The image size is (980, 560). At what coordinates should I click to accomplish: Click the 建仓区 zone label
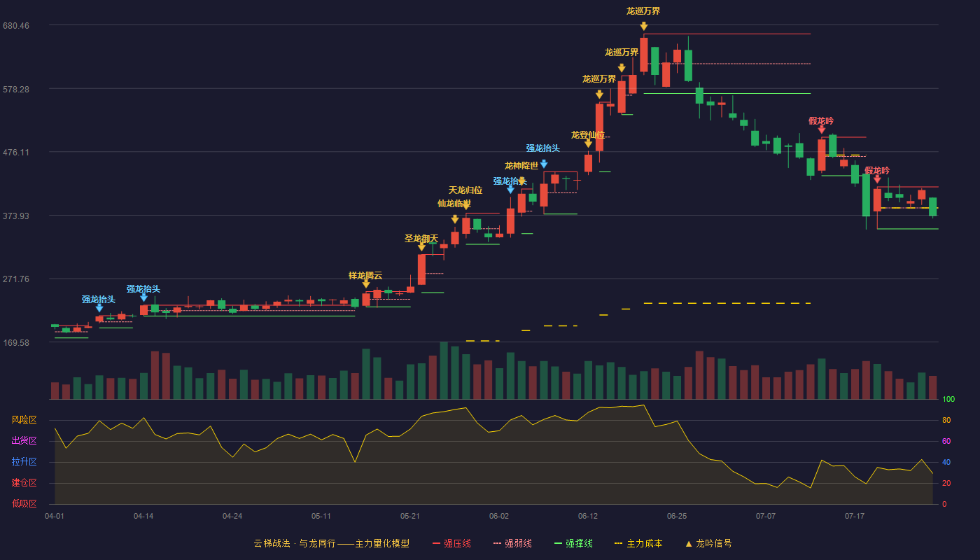tap(24, 483)
